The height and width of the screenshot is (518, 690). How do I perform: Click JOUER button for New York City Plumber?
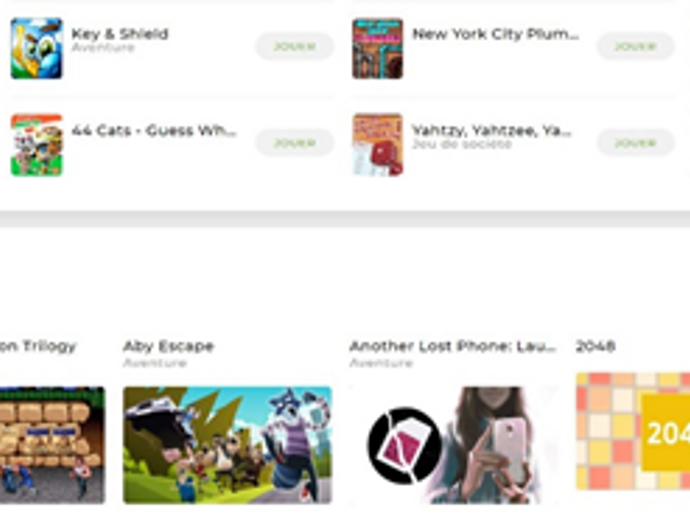pyautogui.click(x=635, y=46)
